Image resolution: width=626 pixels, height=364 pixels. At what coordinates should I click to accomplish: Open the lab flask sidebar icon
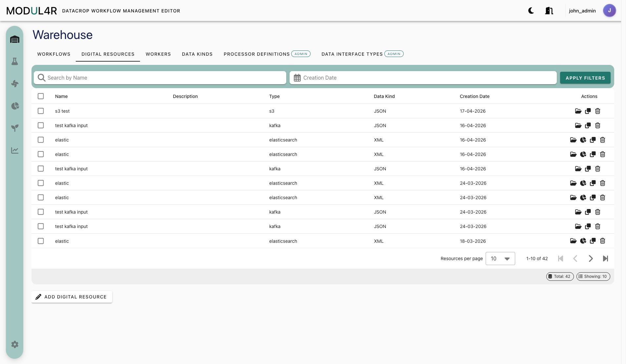click(15, 61)
